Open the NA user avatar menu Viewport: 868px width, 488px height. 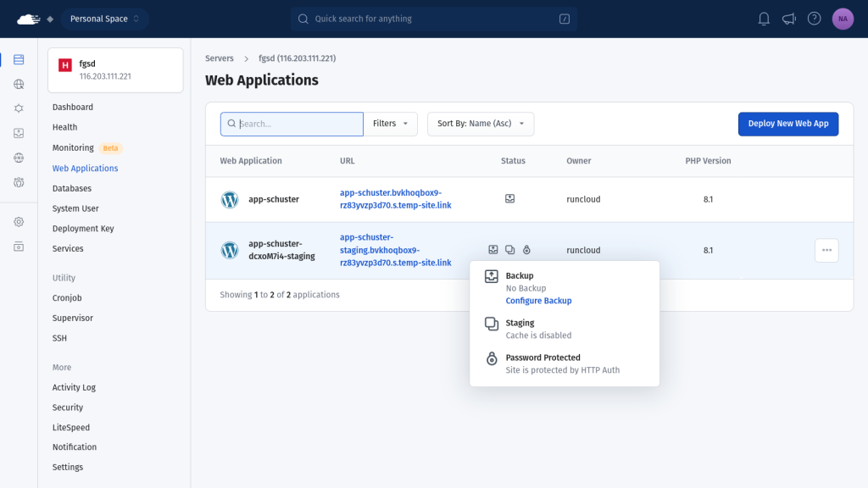843,19
